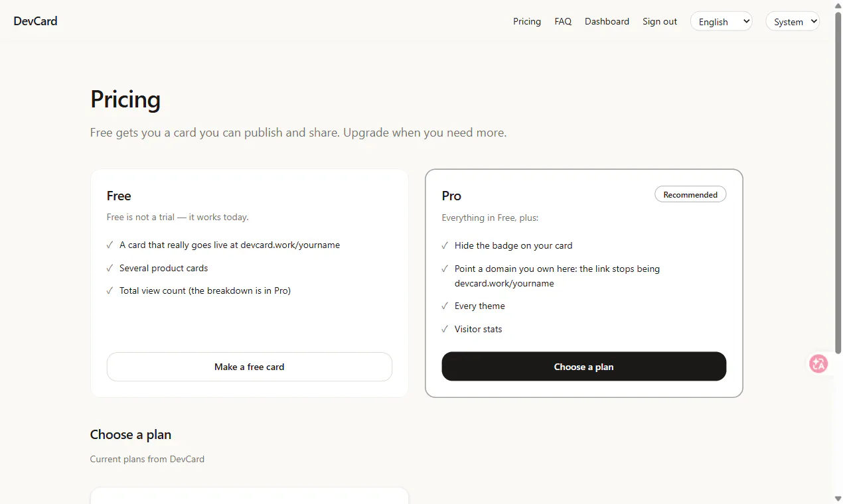Click the checkmark beside 'Several product cards'
Viewport: 843px width, 504px height.
(x=110, y=268)
